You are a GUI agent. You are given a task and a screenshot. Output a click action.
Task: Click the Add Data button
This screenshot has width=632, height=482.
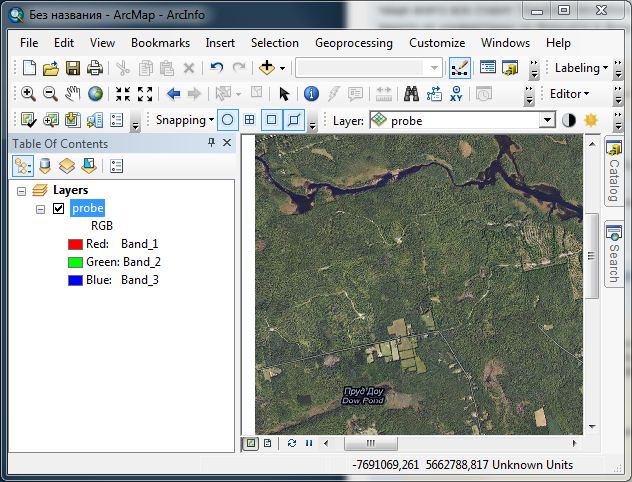click(267, 68)
